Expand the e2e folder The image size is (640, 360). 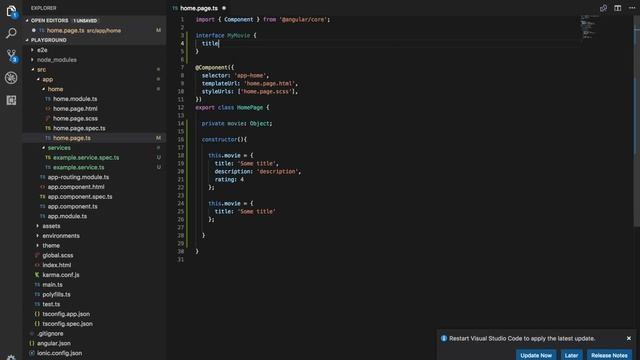click(x=42, y=50)
